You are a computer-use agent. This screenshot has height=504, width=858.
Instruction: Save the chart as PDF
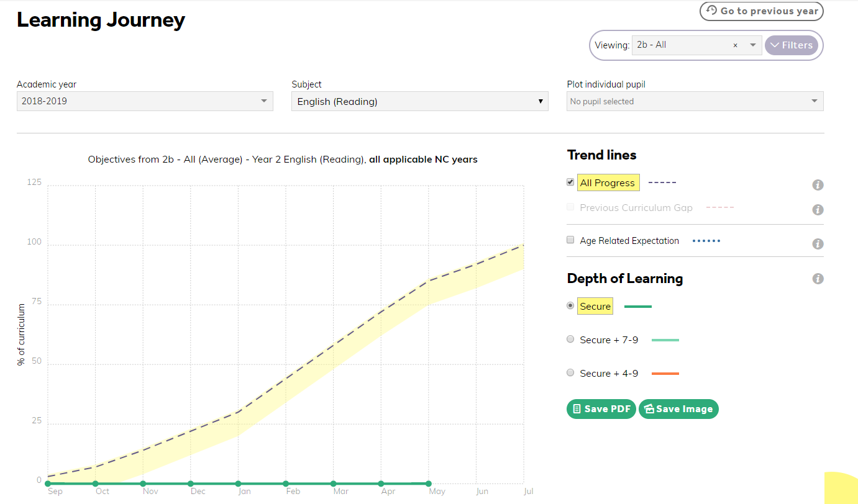pos(601,409)
